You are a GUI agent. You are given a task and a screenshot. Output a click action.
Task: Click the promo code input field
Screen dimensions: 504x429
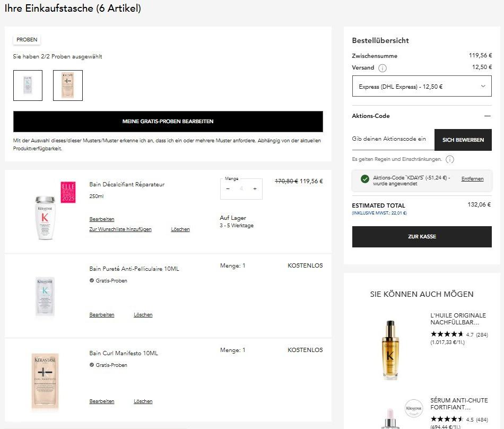pyautogui.click(x=393, y=139)
